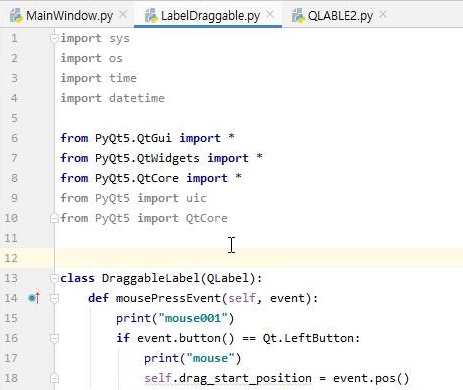Click the 'mousePressEvent' method name
The width and height of the screenshot is (463, 390).
[168, 298]
